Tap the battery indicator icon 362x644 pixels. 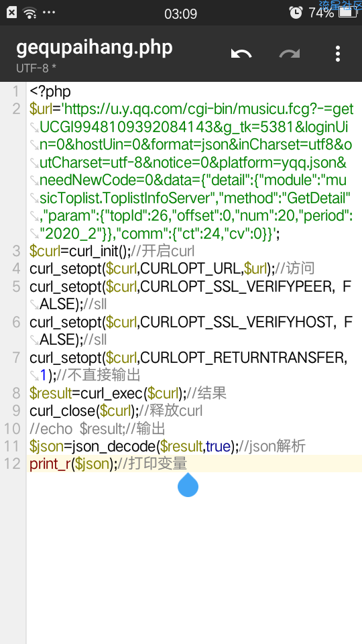pos(347,13)
